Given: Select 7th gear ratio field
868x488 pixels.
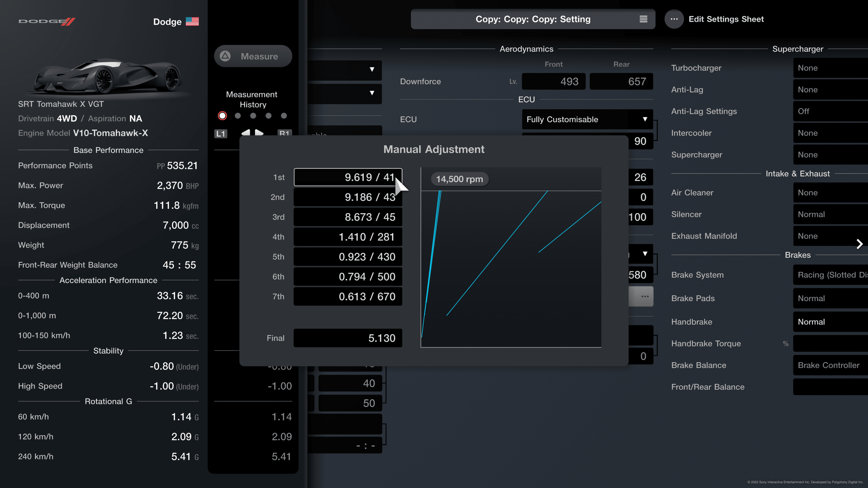Looking at the screenshot, I should [348, 296].
